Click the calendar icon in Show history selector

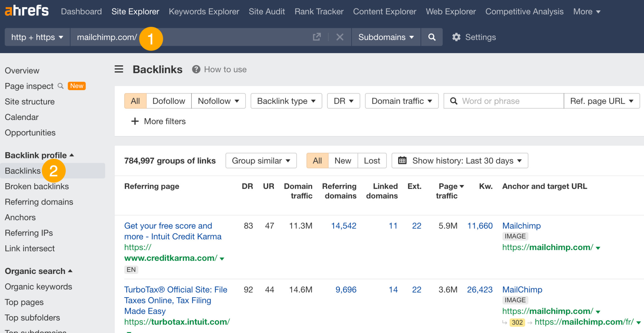point(402,161)
